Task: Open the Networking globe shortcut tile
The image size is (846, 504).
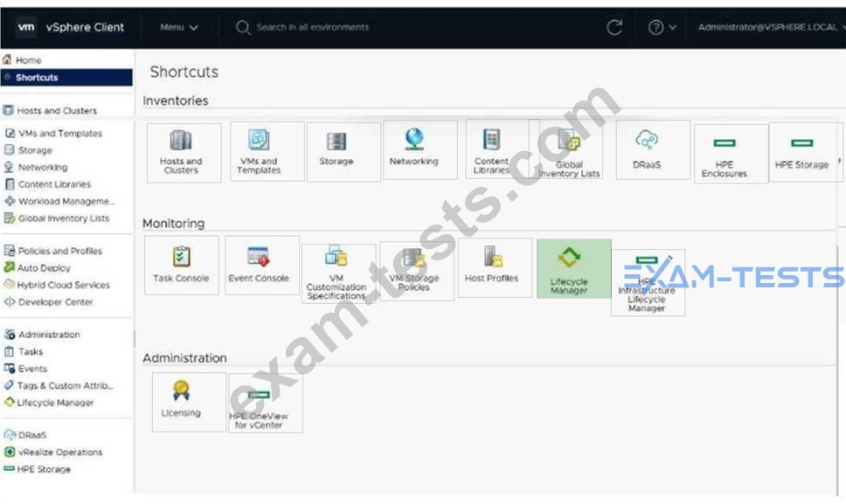Action: [420, 149]
